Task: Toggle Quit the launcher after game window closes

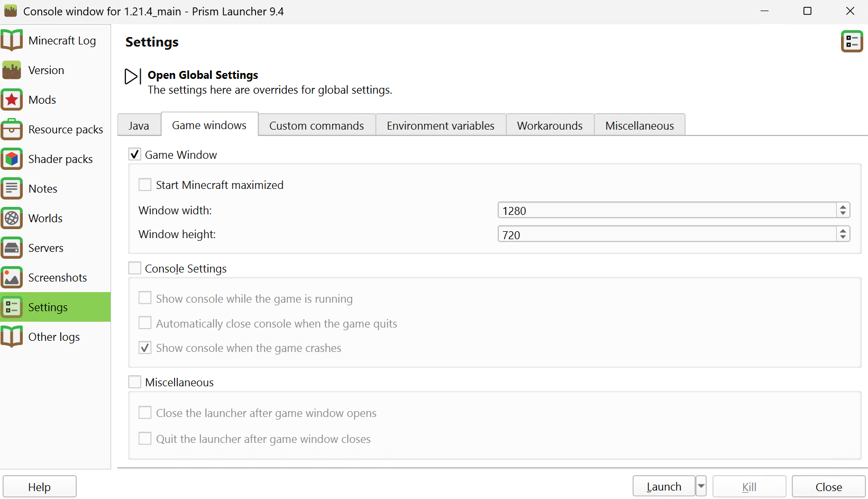Action: [145, 439]
